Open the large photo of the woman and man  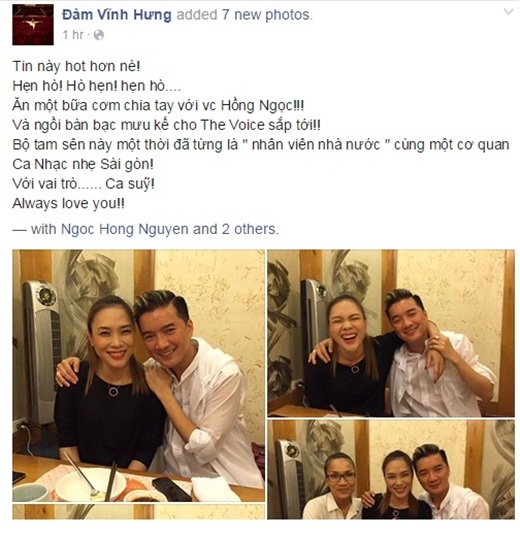click(x=139, y=376)
